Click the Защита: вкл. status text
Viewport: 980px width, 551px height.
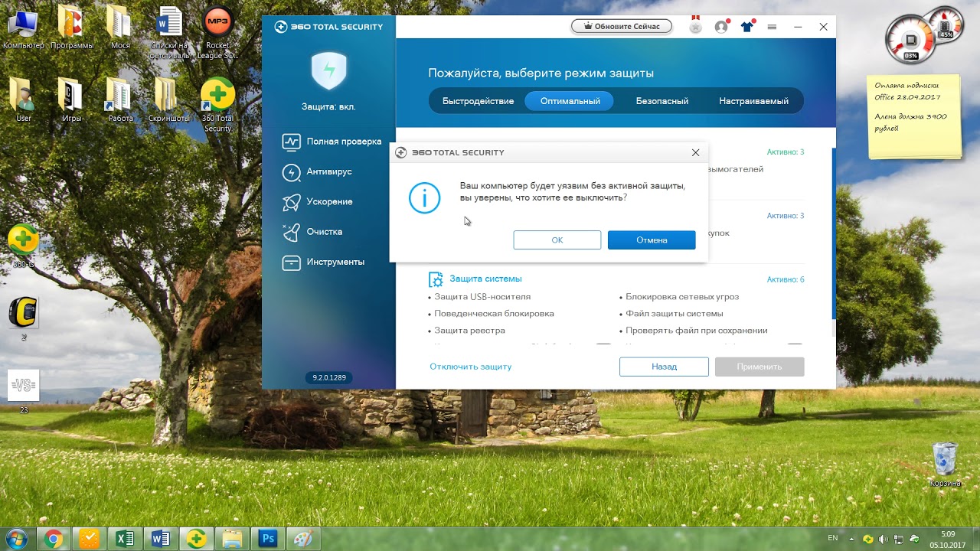328,107
